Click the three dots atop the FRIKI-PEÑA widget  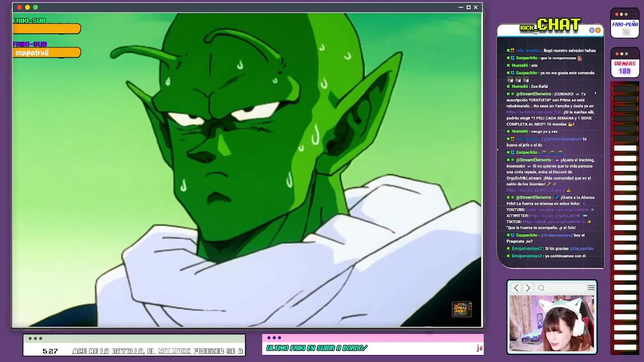(621, 15)
